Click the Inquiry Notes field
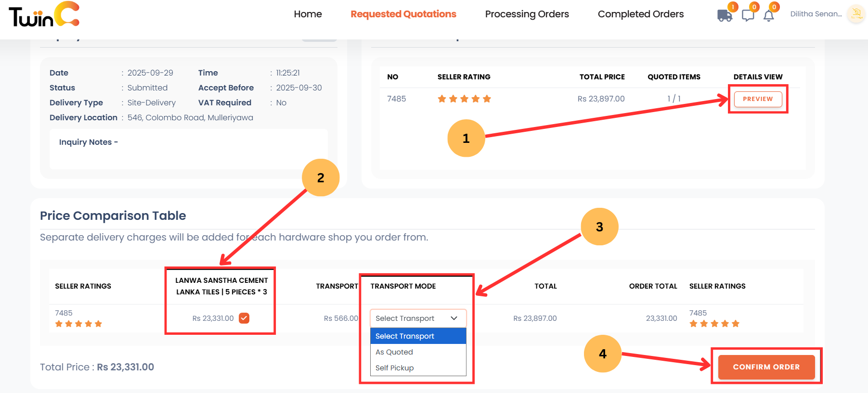 click(x=189, y=149)
